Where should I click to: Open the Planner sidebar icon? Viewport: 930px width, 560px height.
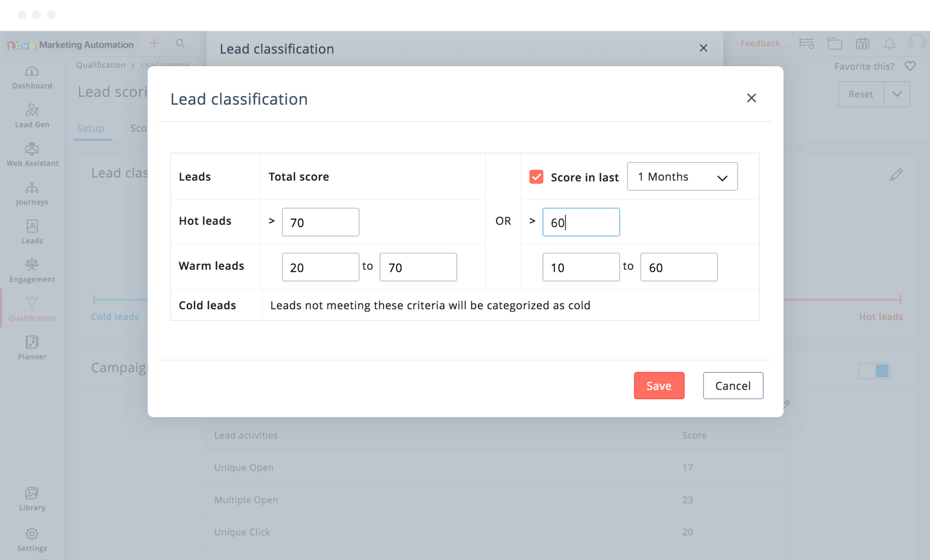(32, 349)
